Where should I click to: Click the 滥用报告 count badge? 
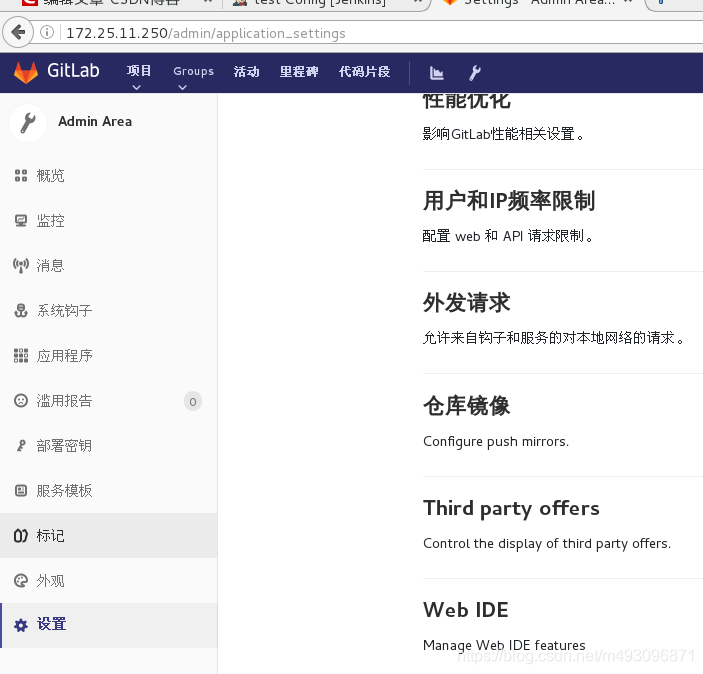(x=193, y=401)
